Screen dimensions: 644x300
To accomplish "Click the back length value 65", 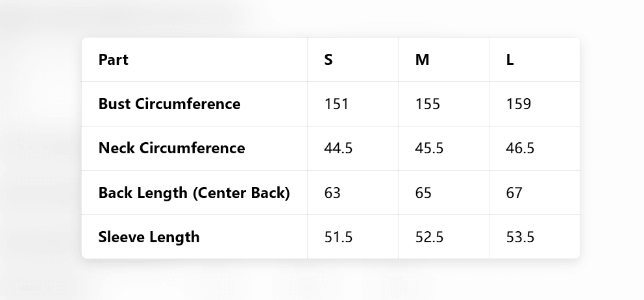I will [x=423, y=193].
